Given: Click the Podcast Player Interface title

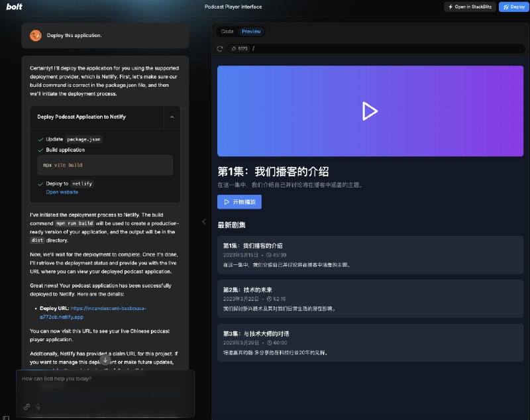Looking at the screenshot, I should pyautogui.click(x=233, y=7).
